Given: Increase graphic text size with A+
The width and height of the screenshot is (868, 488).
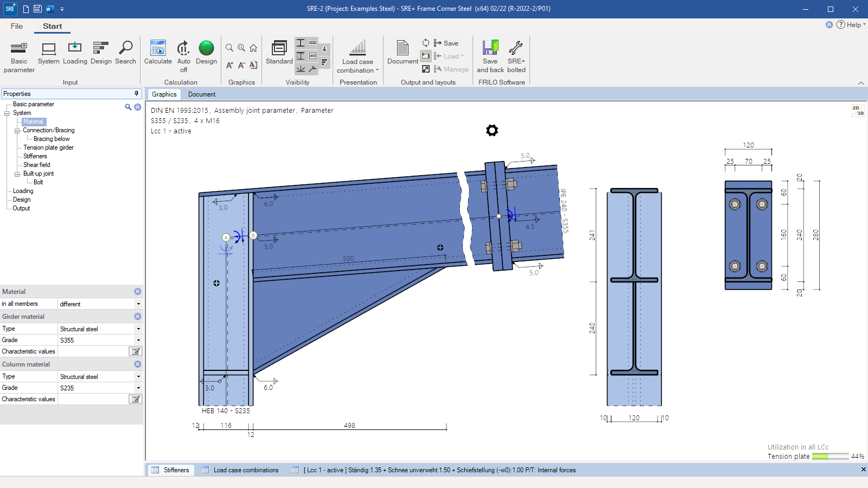Looking at the screenshot, I should point(229,65).
